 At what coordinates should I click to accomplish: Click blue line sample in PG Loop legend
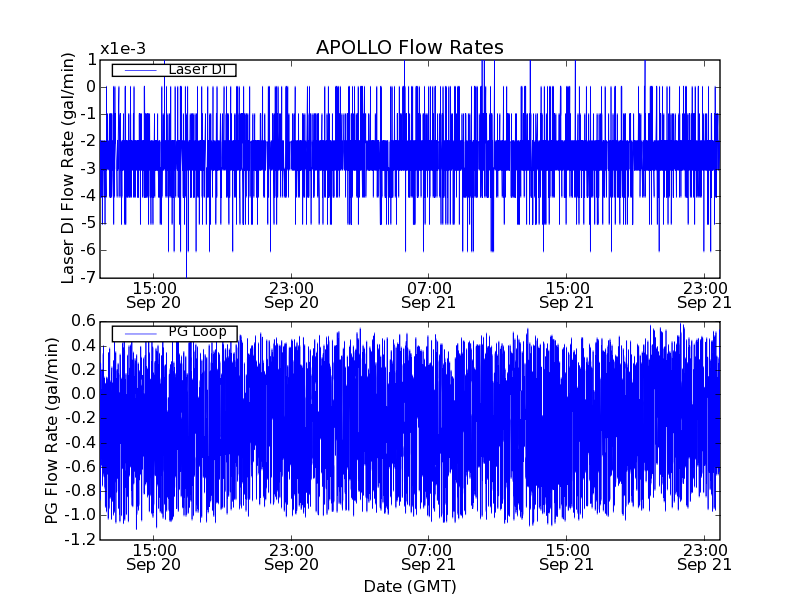pyautogui.click(x=139, y=333)
